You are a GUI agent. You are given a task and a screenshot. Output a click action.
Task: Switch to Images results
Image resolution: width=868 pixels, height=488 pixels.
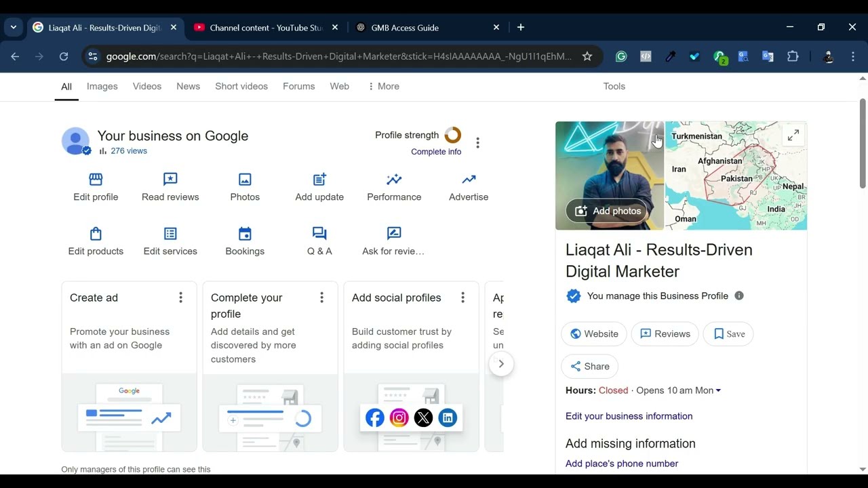click(x=102, y=86)
